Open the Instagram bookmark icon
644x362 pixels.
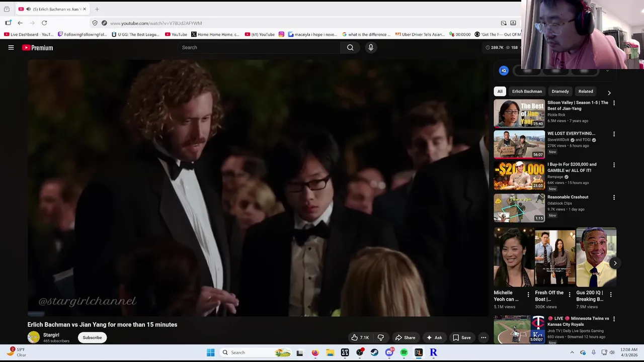tap(281, 35)
